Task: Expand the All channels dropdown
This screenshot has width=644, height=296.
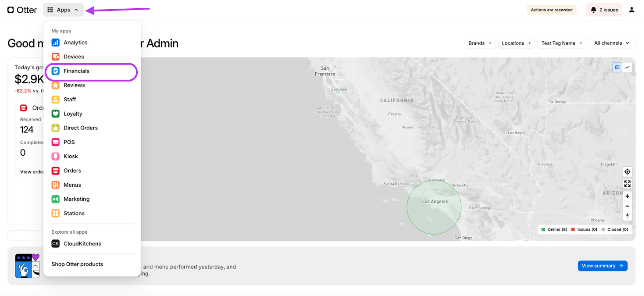Action: coord(612,43)
